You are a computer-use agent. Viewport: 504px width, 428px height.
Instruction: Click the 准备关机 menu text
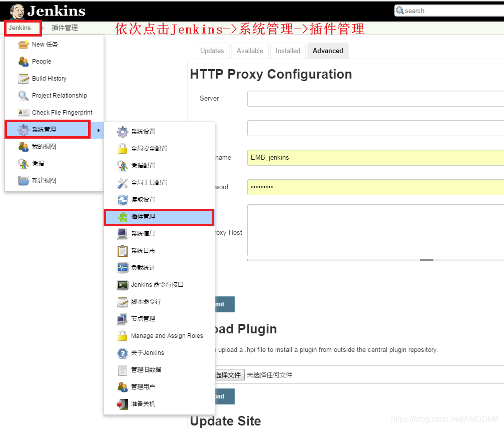[x=143, y=404]
